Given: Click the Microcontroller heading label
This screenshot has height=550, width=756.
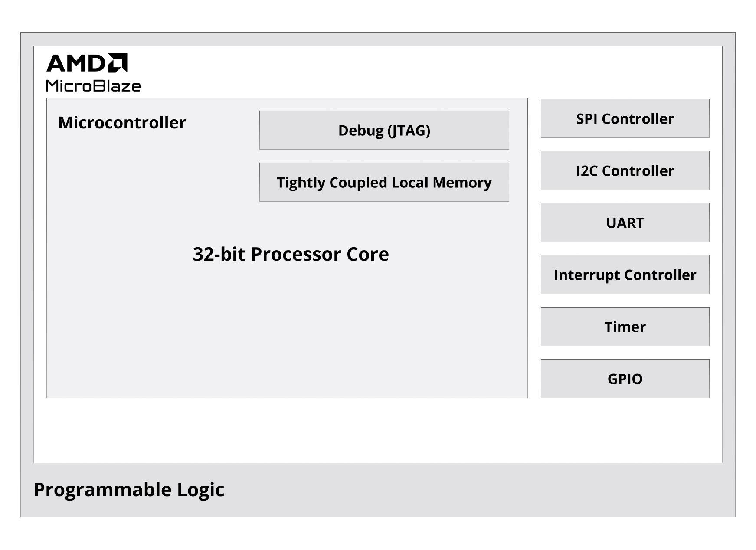Looking at the screenshot, I should click(122, 123).
